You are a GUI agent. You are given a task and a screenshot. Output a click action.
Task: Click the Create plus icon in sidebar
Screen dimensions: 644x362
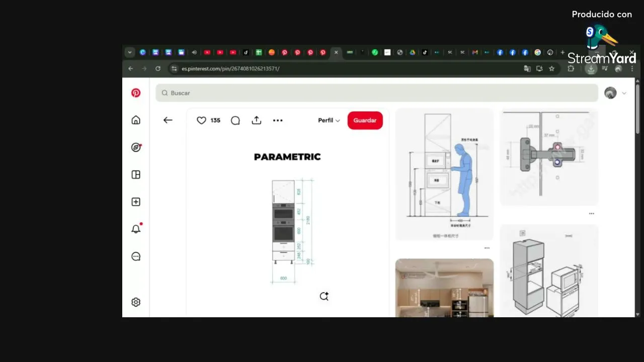click(x=136, y=202)
